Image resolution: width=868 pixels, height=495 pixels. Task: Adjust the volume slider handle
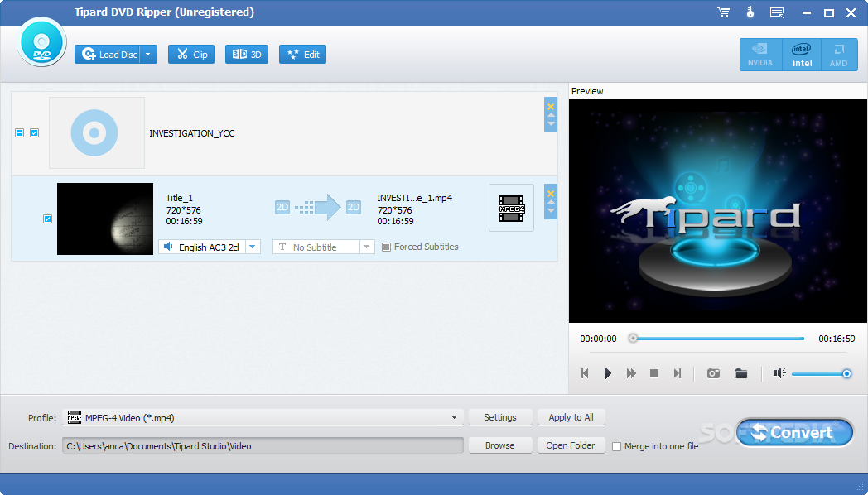pyautogui.click(x=846, y=374)
